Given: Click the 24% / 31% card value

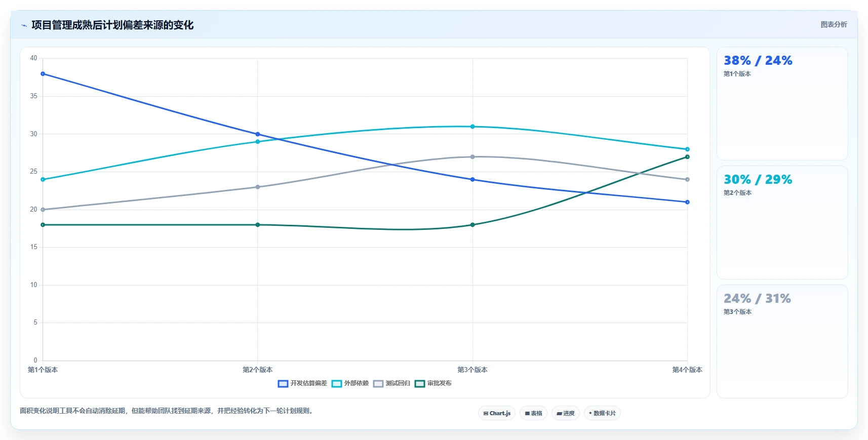Looking at the screenshot, I should click(757, 299).
